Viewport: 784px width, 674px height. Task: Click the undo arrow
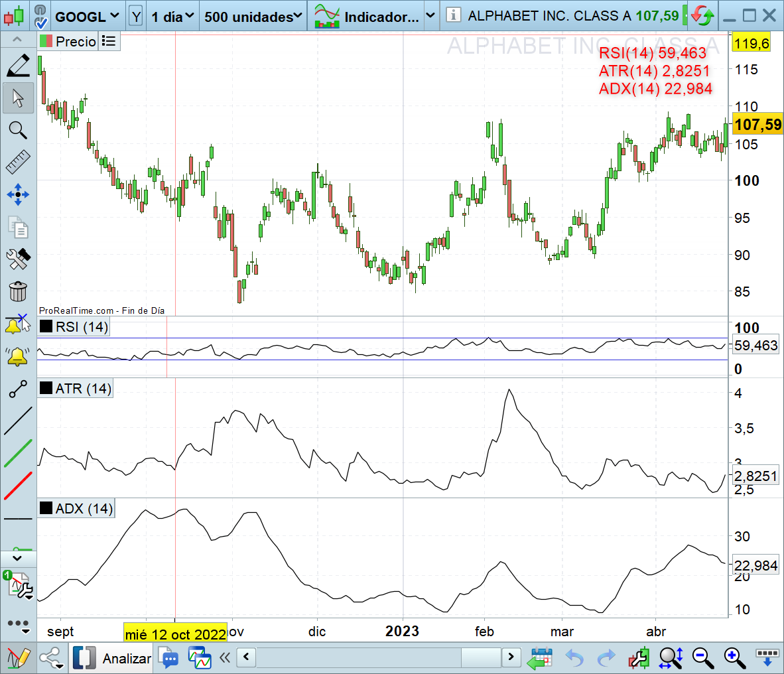pos(574,658)
